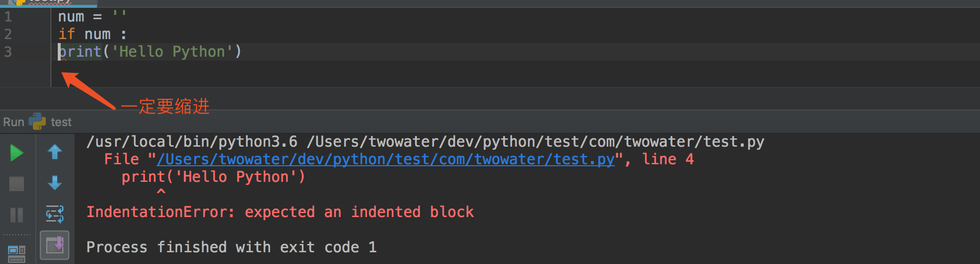Click the blue up stack trace arrow
980x264 pixels.
pyautogui.click(x=55, y=152)
